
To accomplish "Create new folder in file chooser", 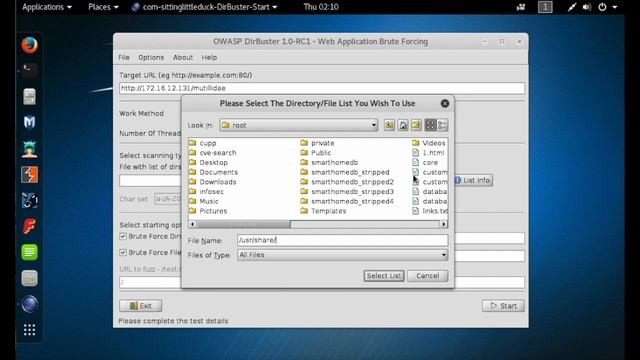I will pyautogui.click(x=416, y=125).
